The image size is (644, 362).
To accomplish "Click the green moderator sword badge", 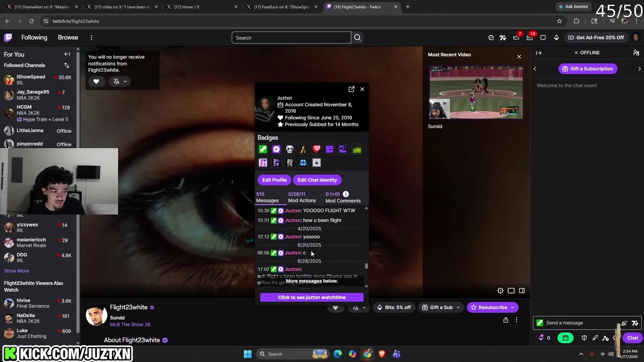I will point(263,149).
